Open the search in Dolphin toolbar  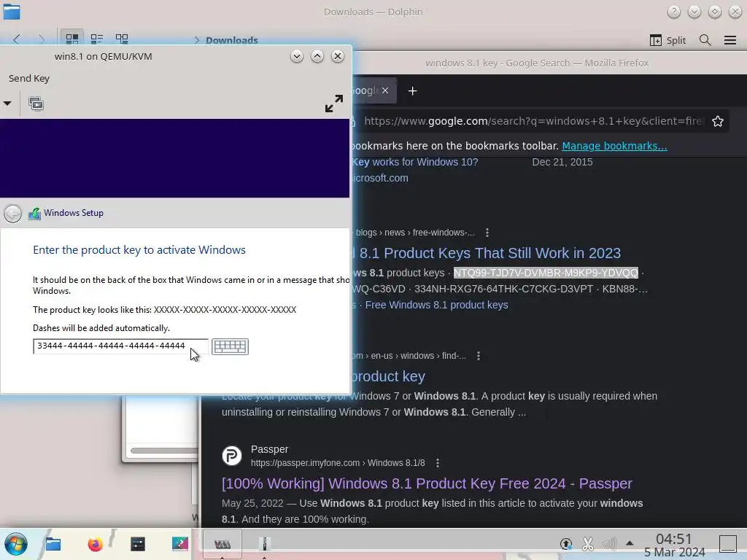705,40
